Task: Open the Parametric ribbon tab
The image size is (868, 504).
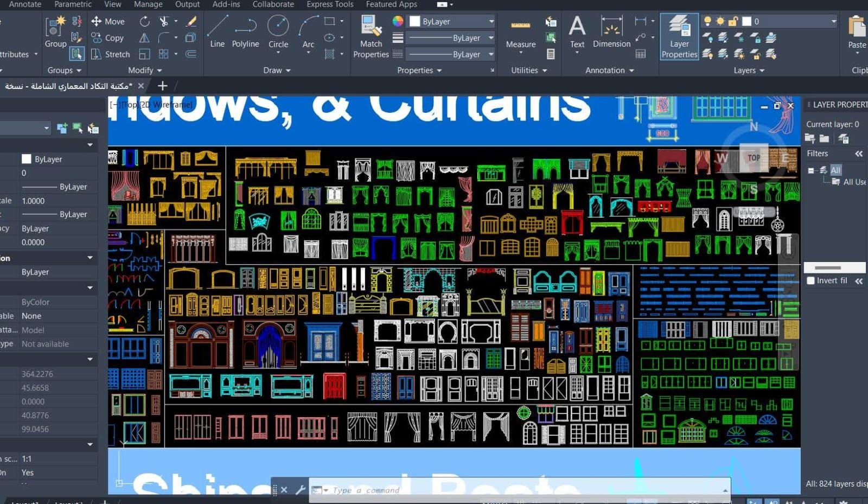Action: point(73,4)
